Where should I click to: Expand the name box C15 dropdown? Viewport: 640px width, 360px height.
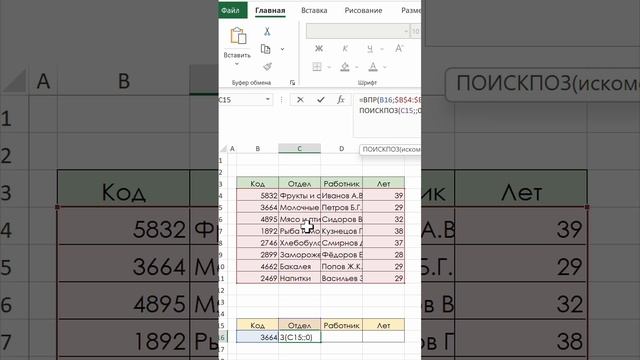268,100
